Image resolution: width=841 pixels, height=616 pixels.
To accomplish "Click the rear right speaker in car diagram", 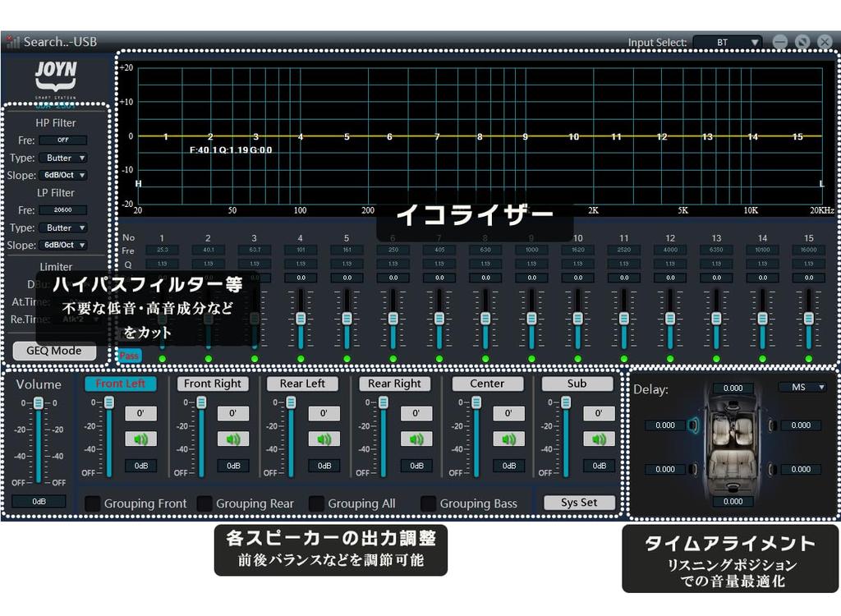I will coord(772,470).
